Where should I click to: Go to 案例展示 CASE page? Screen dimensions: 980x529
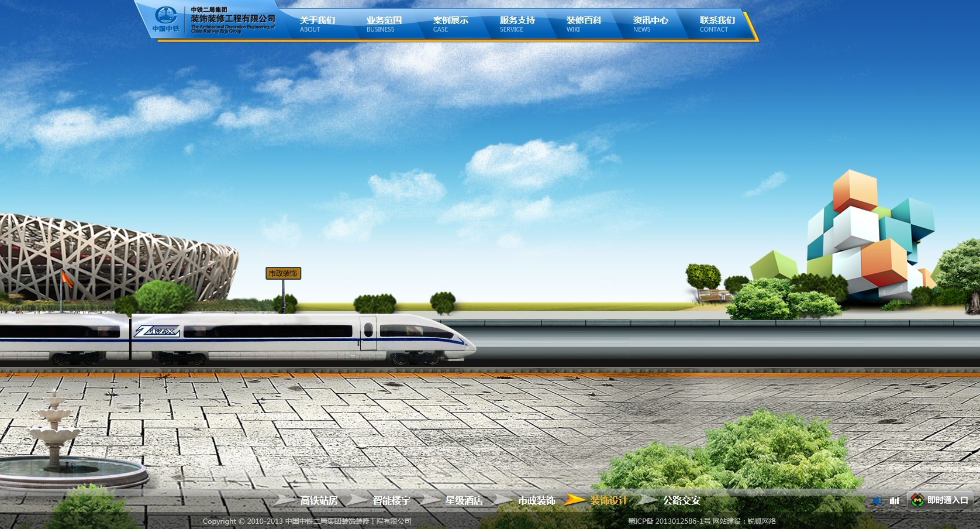tap(450, 24)
